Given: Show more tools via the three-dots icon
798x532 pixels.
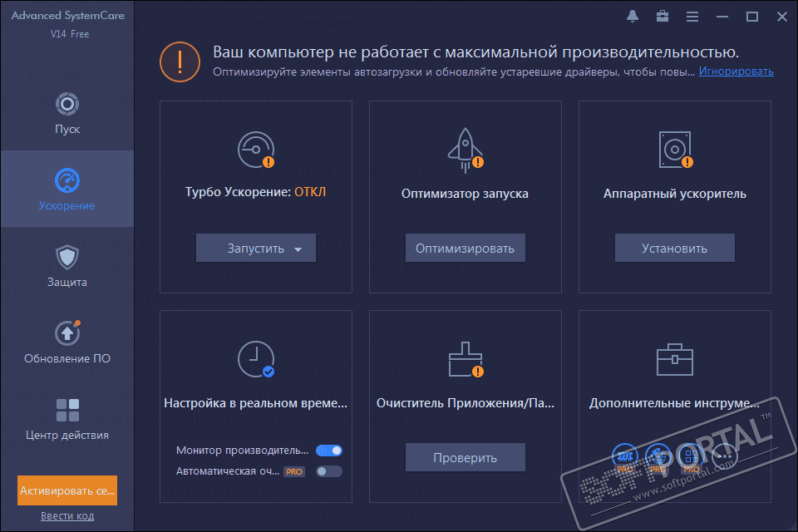Looking at the screenshot, I should [724, 456].
